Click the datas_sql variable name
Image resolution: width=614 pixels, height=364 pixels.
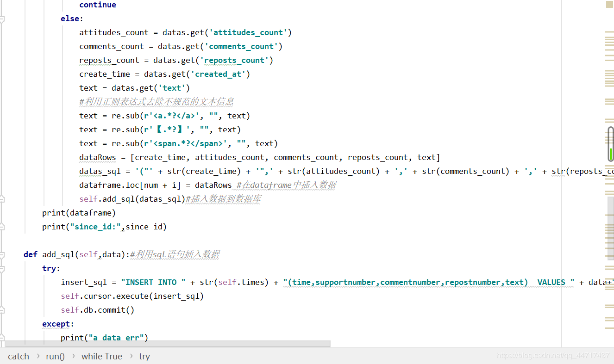click(x=100, y=171)
